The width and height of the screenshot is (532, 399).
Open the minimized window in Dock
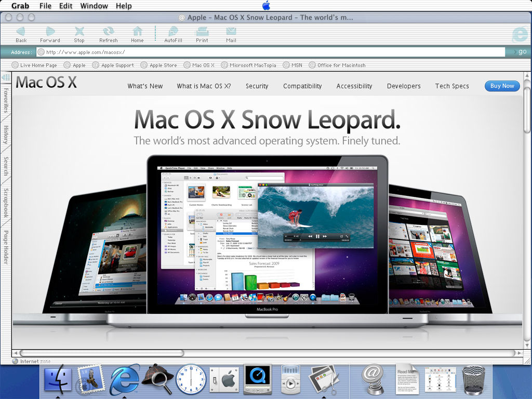click(x=441, y=380)
